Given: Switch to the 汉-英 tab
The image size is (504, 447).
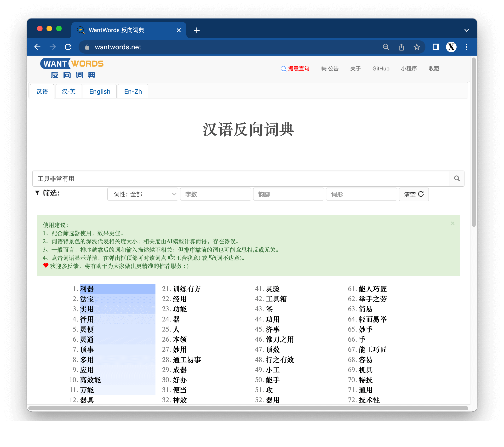Looking at the screenshot, I should [x=69, y=92].
